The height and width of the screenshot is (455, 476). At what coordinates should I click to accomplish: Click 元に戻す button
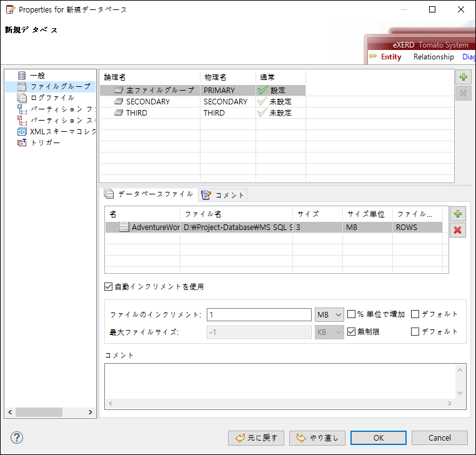[256, 438]
